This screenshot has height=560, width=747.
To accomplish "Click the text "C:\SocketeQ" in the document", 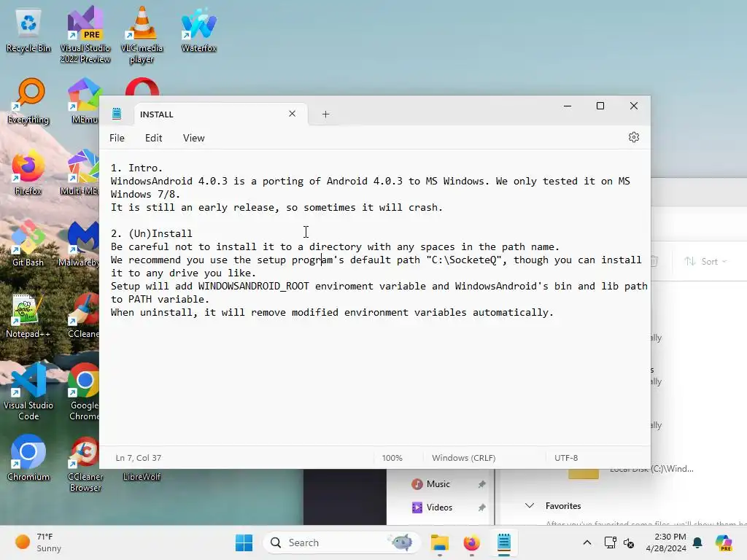I will 463,260.
